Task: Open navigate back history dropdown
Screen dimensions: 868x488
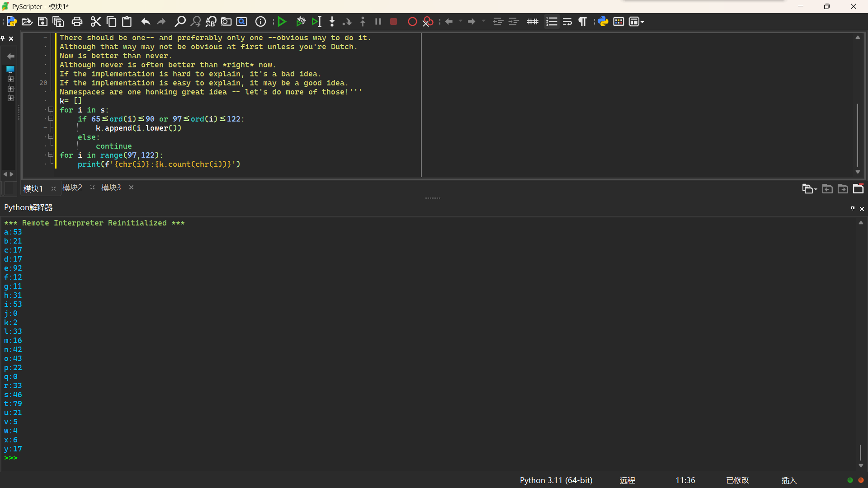Action: click(x=461, y=21)
